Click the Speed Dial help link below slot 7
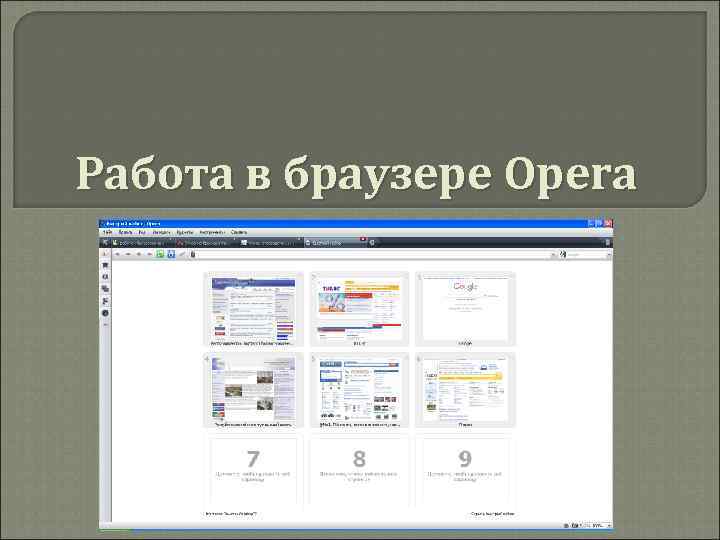The image size is (720, 540). click(231, 514)
